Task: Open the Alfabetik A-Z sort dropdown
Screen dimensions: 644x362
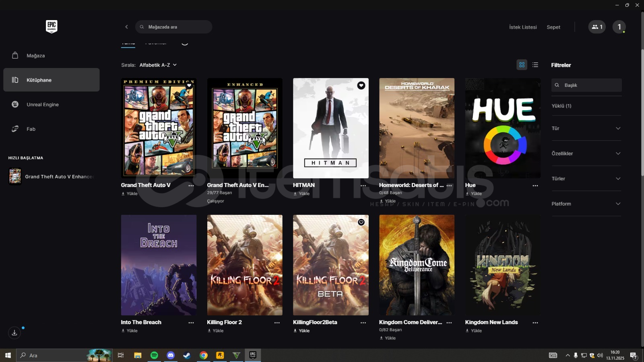Action: click(x=158, y=65)
